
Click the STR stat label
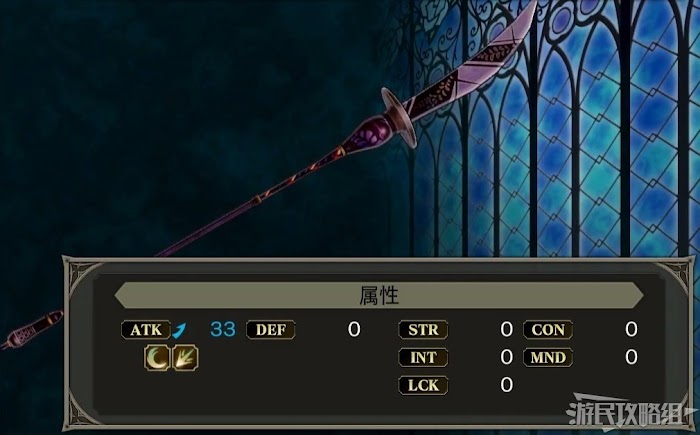click(423, 330)
